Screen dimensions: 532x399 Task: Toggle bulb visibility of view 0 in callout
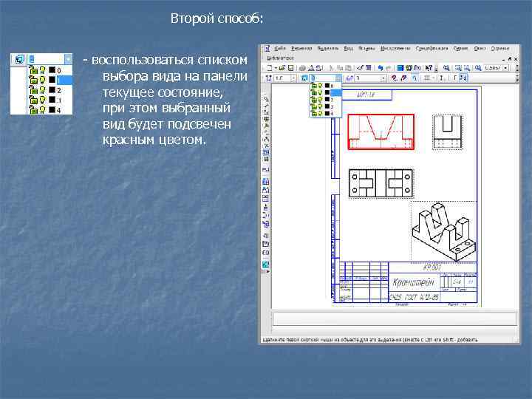click(x=42, y=70)
